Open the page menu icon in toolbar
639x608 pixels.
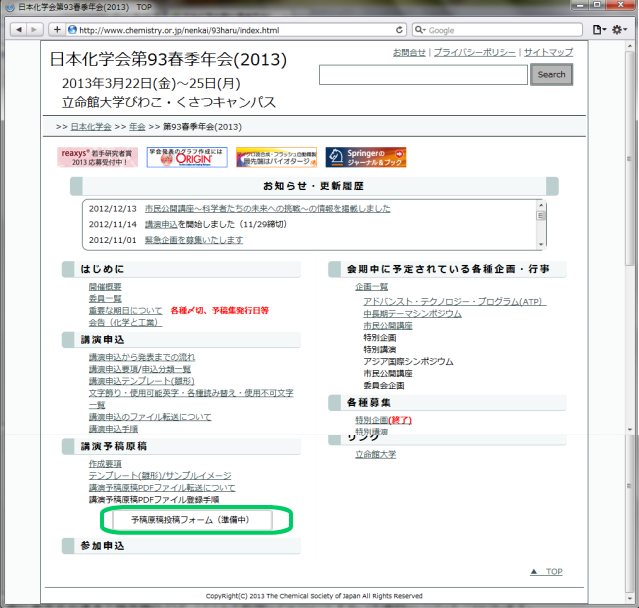(x=599, y=30)
